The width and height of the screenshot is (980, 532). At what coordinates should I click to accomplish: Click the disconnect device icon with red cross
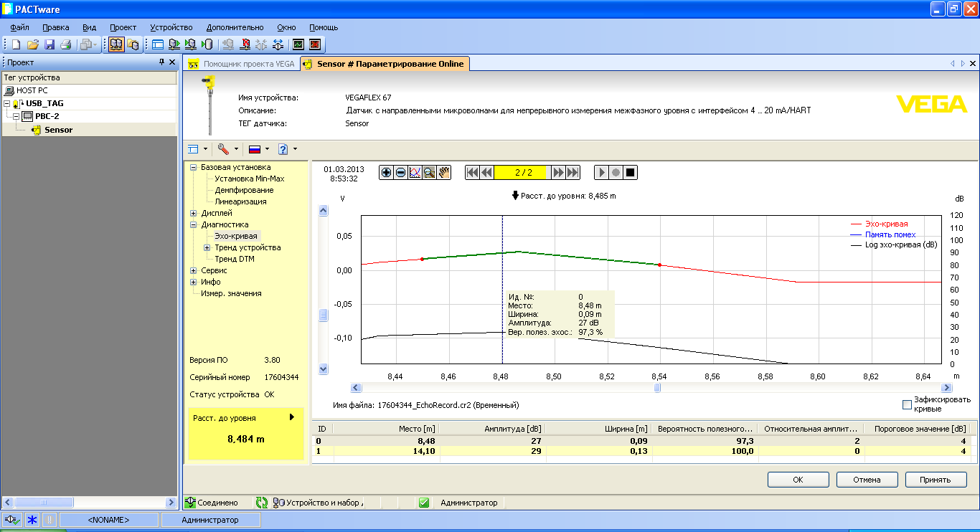pos(245,44)
